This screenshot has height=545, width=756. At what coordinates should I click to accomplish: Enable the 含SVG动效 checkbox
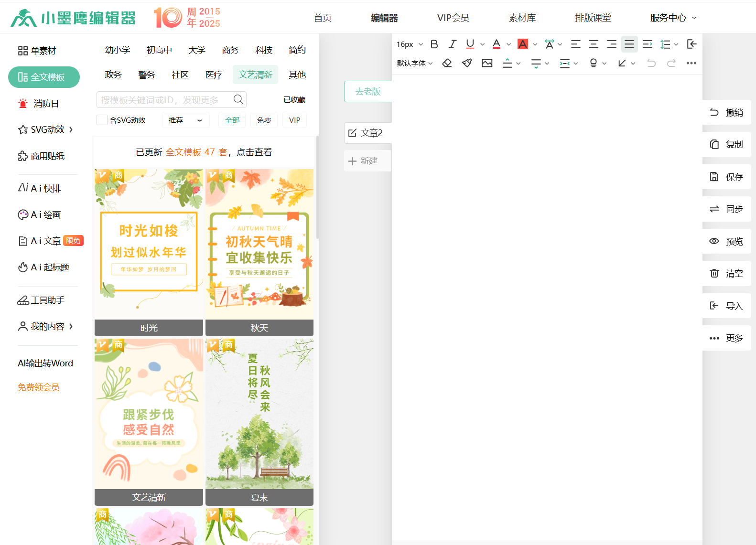[x=102, y=120]
